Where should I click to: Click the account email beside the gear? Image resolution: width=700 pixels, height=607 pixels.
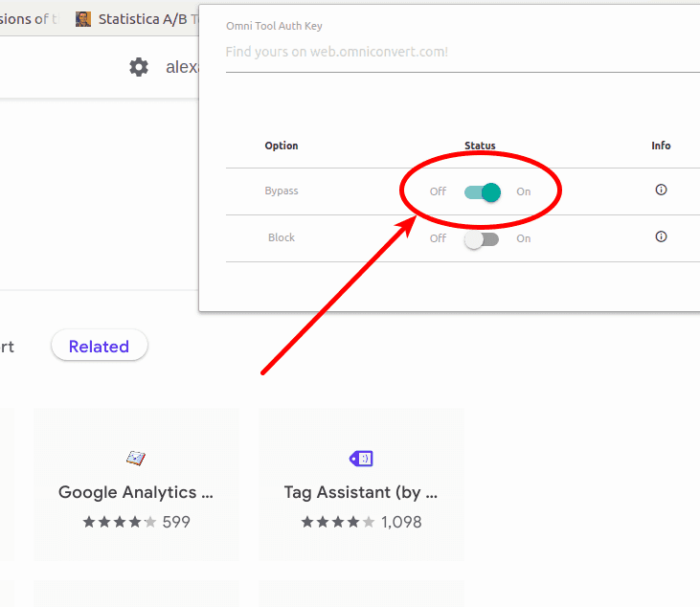[x=181, y=67]
